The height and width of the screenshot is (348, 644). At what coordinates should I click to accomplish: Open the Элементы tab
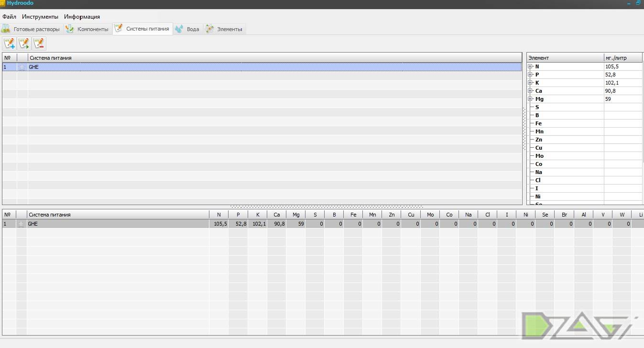[x=224, y=29]
